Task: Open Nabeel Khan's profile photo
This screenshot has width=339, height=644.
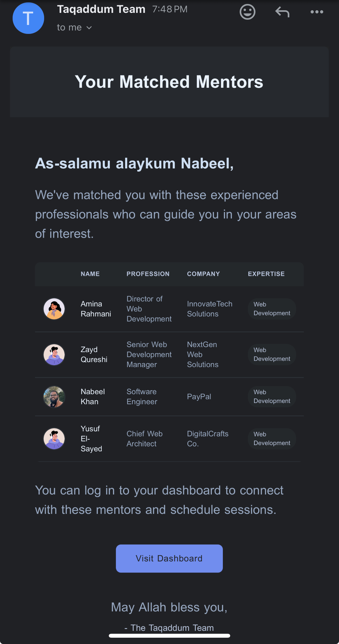Action: [x=54, y=396]
